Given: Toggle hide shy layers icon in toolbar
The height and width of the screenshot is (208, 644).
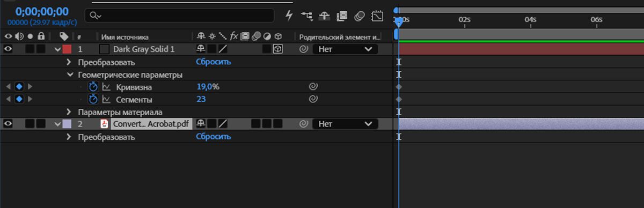Looking at the screenshot, I should (x=324, y=16).
